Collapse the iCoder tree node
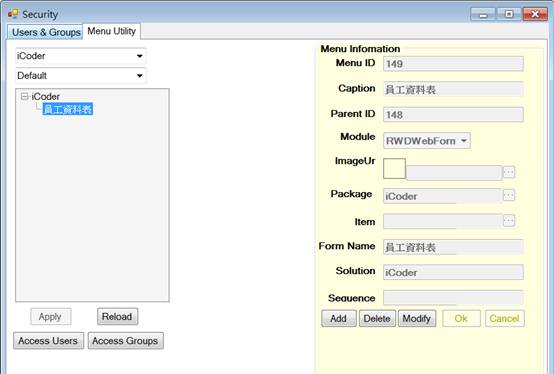 pyautogui.click(x=24, y=96)
